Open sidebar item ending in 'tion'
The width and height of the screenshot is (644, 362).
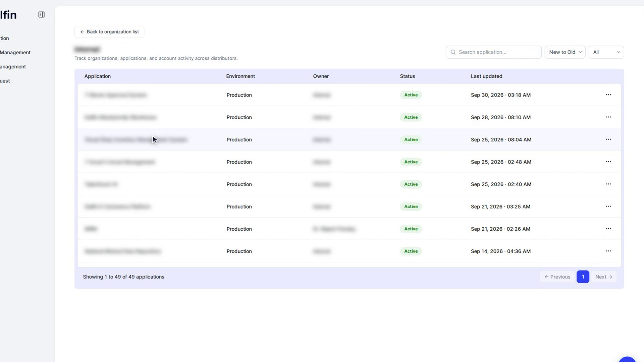[4, 39]
